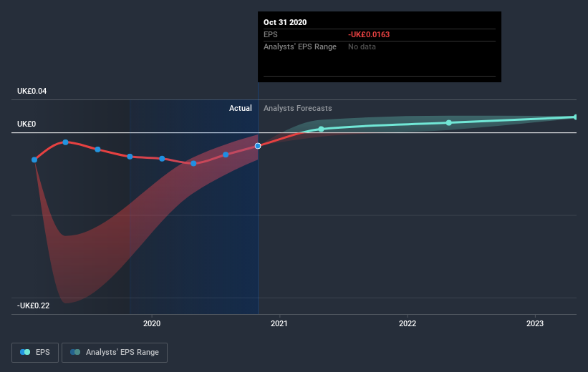Click the UK£0.04 y-axis label

tap(32, 91)
